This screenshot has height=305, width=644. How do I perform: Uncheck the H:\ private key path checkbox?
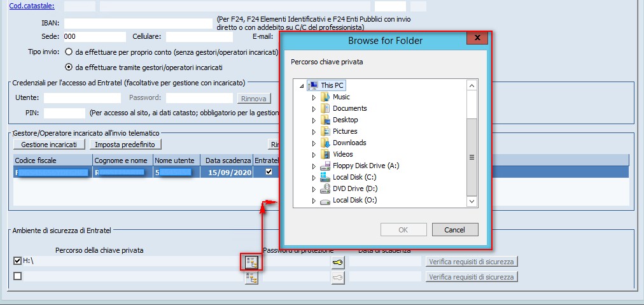tap(17, 260)
